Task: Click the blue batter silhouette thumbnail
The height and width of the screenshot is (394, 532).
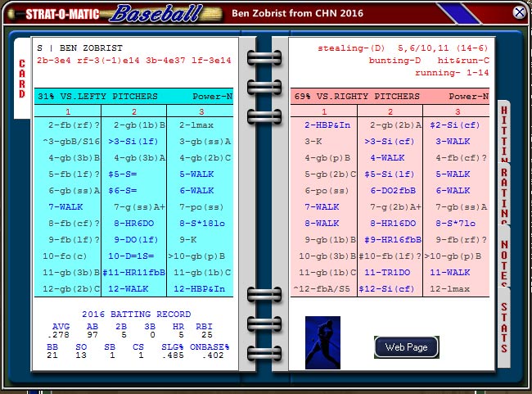Action: pyautogui.click(x=322, y=342)
